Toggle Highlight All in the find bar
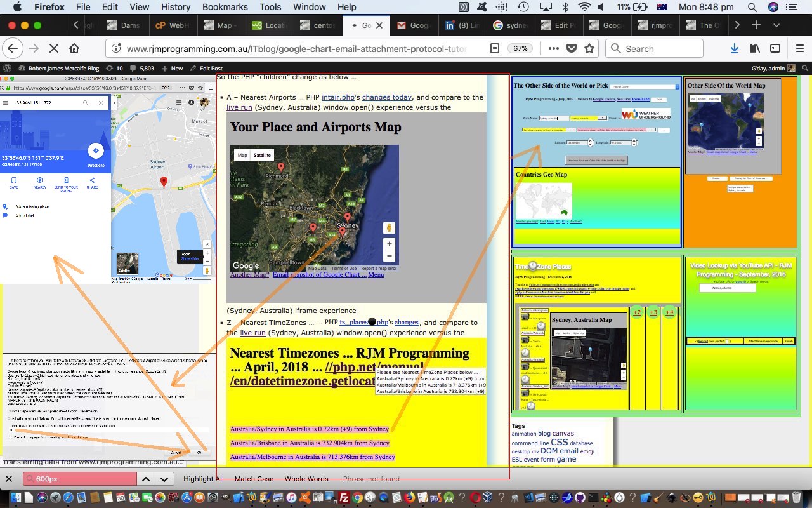This screenshot has width=812, height=508. (x=204, y=479)
